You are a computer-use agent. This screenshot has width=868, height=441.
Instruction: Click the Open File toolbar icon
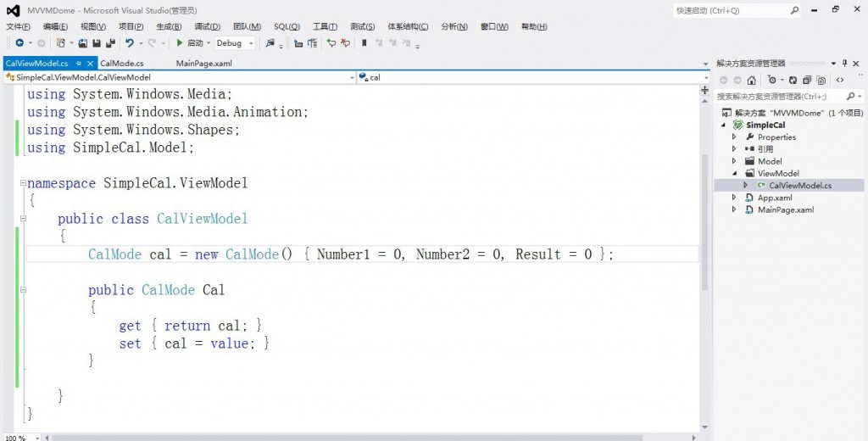pyautogui.click(x=83, y=42)
